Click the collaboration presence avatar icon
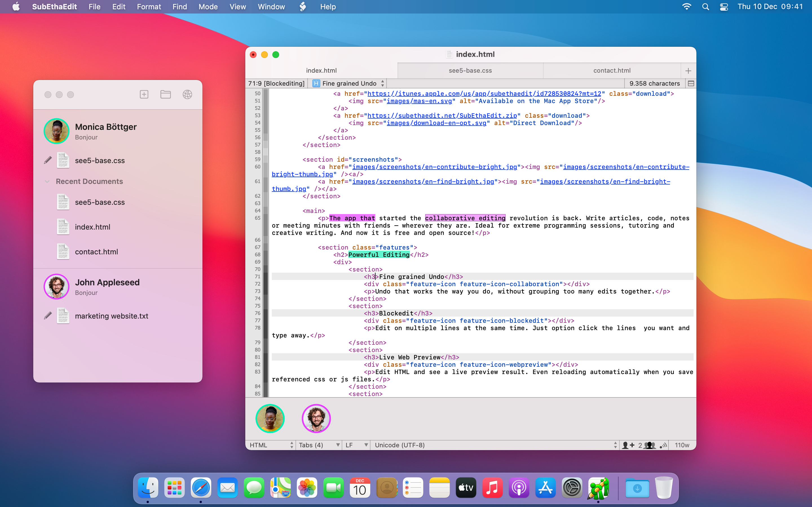This screenshot has width=812, height=507. [x=270, y=418]
